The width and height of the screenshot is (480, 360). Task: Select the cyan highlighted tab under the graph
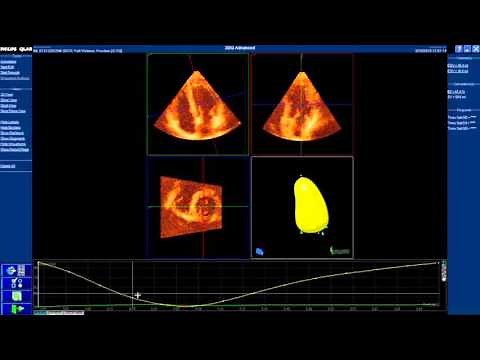pyautogui.click(x=40, y=313)
